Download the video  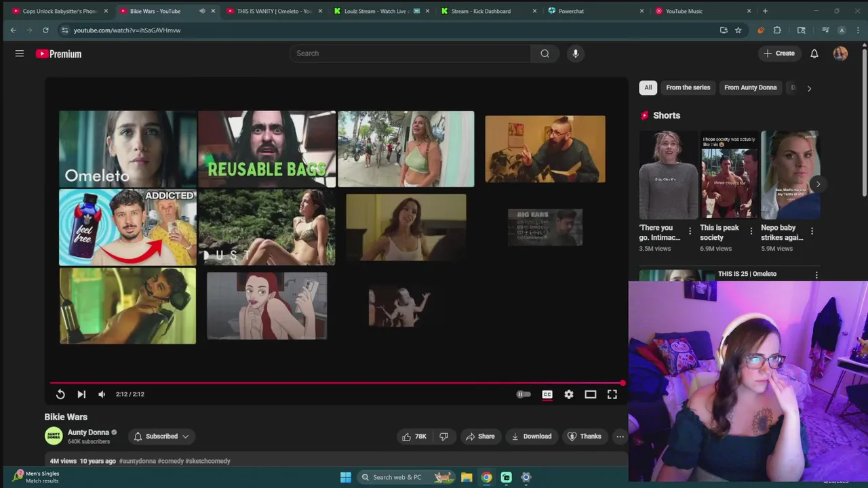point(531,436)
